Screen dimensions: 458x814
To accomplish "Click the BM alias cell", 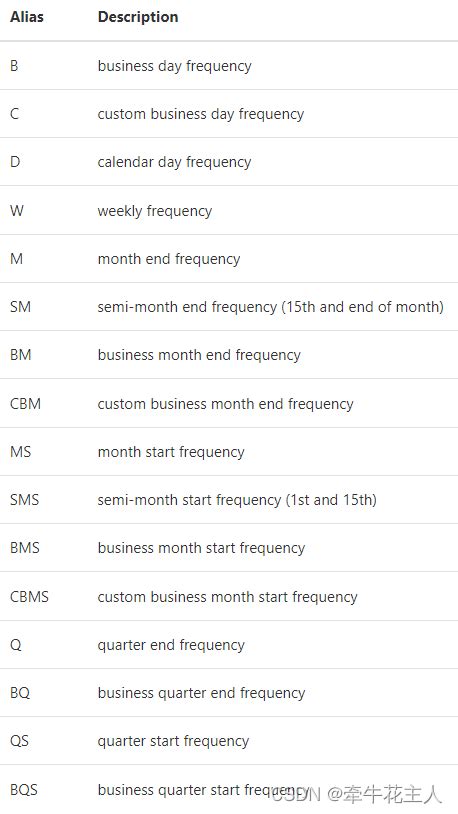I will coord(21,355).
